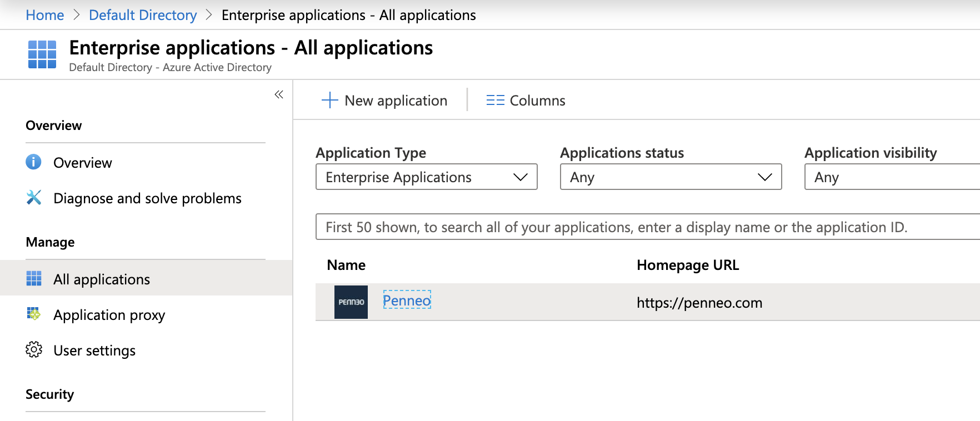Select All applications in the Manage menu
Viewport: 980px width, 421px height.
point(102,279)
